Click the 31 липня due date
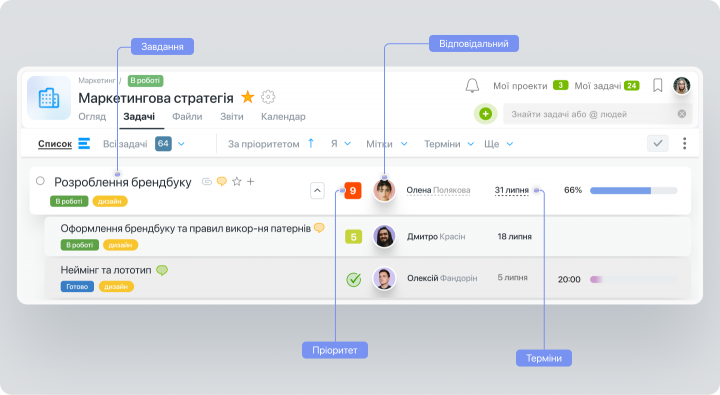This screenshot has height=395, width=720. click(x=512, y=190)
